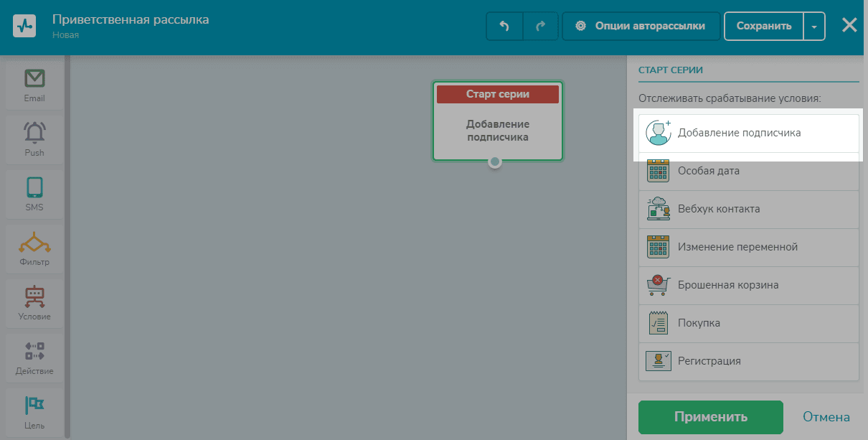Select the SMS phone icon
This screenshot has height=440, width=868.
click(34, 187)
